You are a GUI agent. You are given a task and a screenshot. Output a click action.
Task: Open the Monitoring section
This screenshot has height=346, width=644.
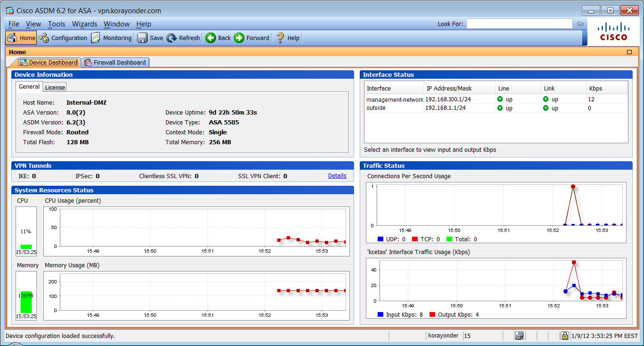pyautogui.click(x=112, y=38)
